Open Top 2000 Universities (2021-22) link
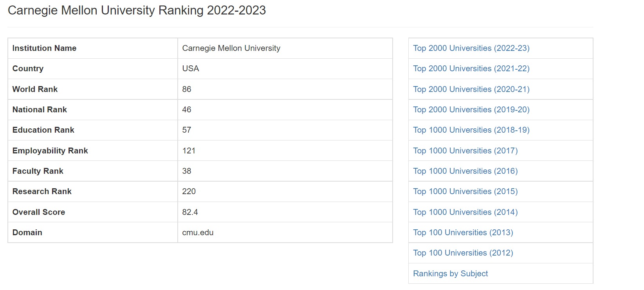This screenshot has width=644, height=290. (x=471, y=68)
